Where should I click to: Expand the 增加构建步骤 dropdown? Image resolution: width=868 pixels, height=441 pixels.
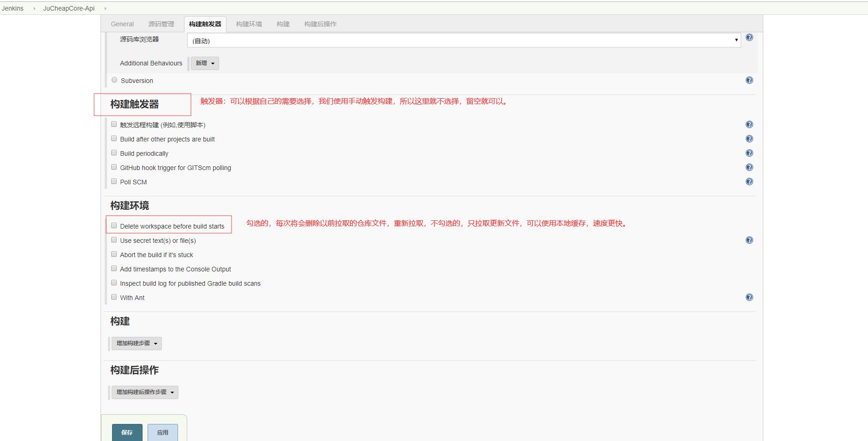coord(137,343)
